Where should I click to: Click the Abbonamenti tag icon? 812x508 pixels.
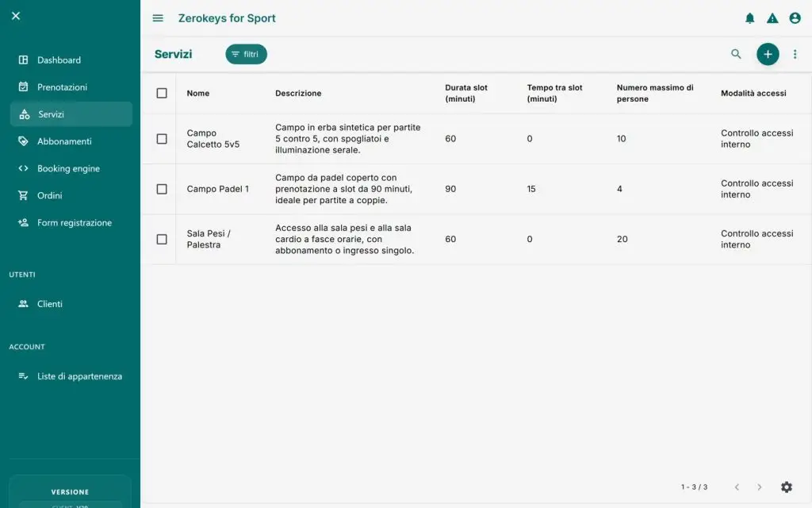pyautogui.click(x=23, y=141)
